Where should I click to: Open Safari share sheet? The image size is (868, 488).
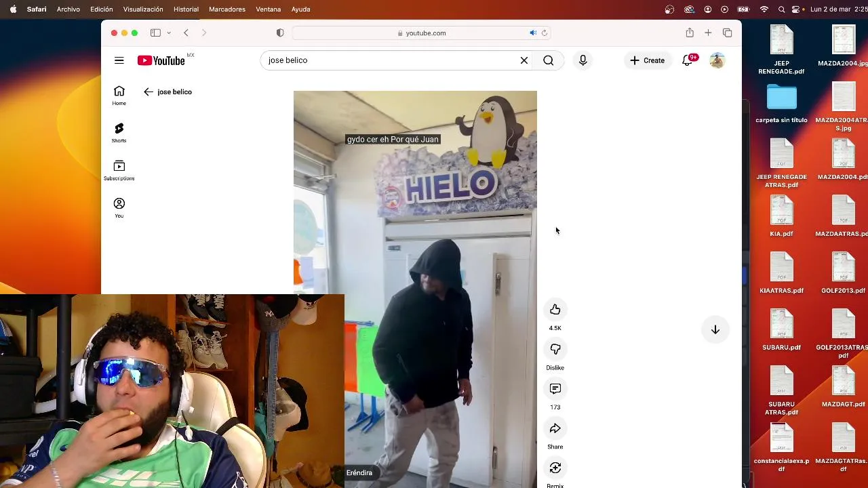pyautogui.click(x=690, y=33)
